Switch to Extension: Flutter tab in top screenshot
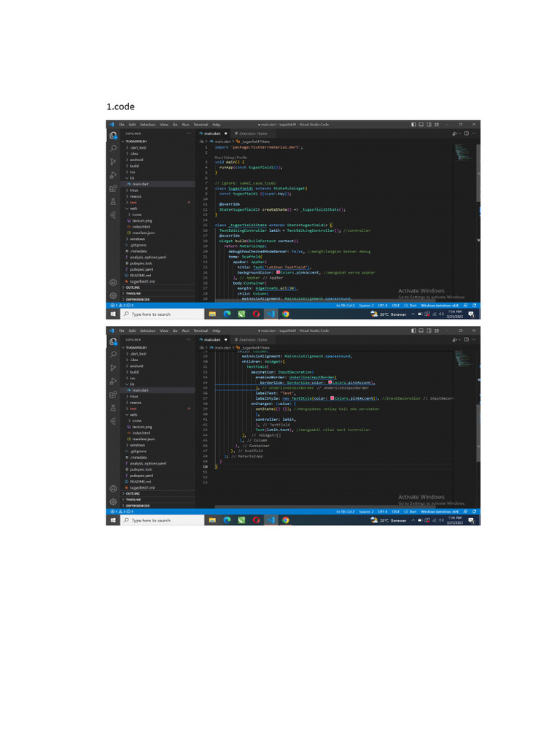 pyautogui.click(x=253, y=133)
